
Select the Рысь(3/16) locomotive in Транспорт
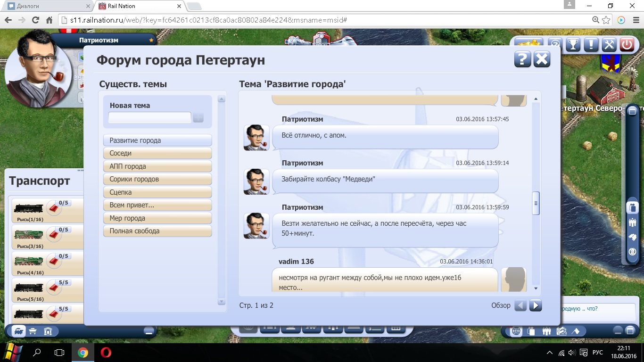pyautogui.click(x=28, y=235)
